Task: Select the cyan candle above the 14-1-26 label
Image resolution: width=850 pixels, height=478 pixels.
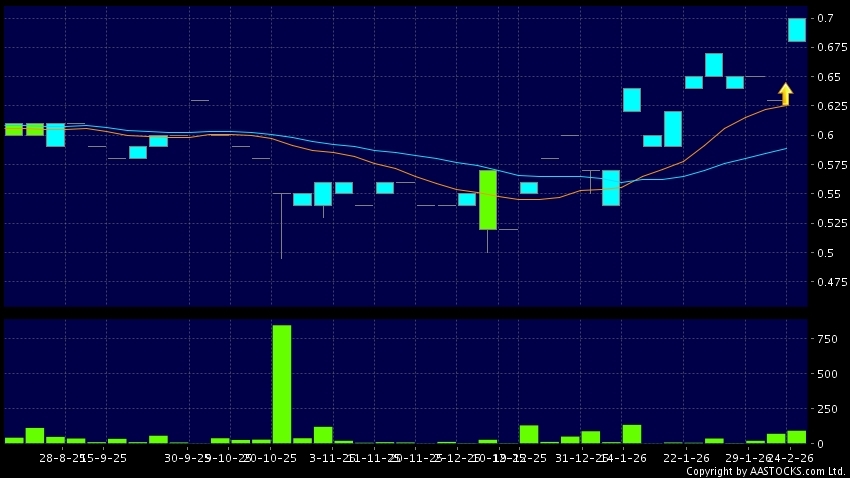Action: pos(632,100)
